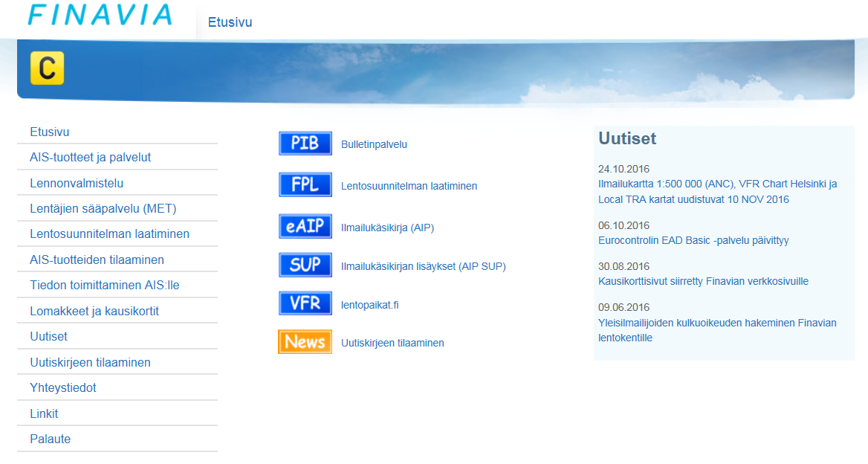Click the Uutiset heading
This screenshot has height=464, width=868.
tap(627, 138)
